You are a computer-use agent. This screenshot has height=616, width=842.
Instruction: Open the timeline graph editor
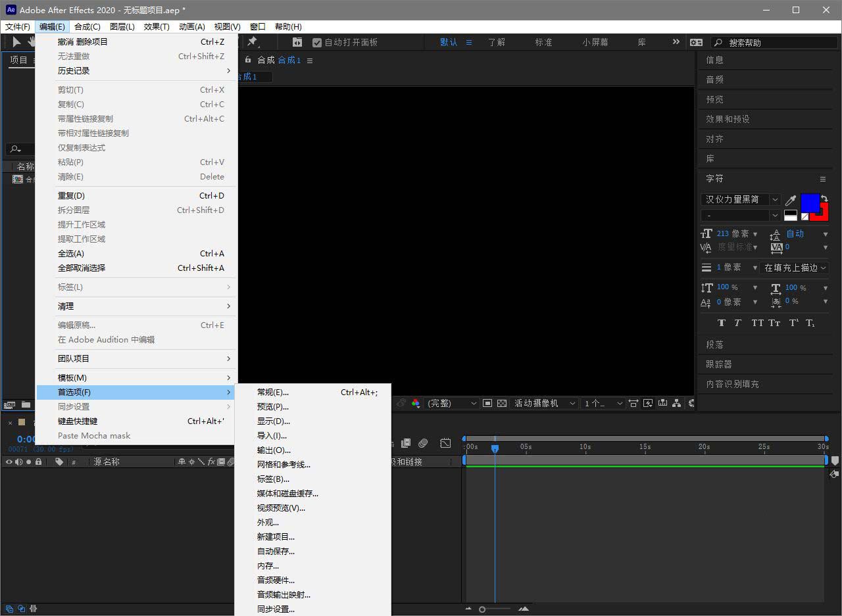click(445, 443)
